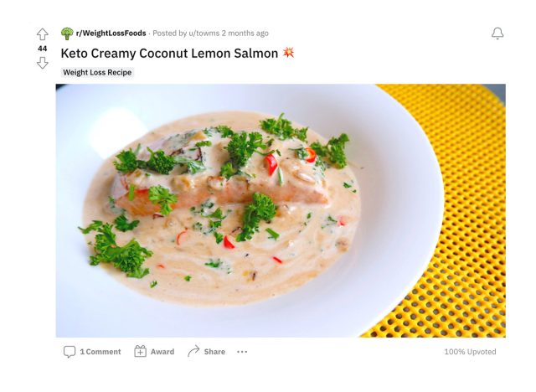The height and width of the screenshot is (392, 536).
Task: Toggle post notifications with the bell icon
Action: click(x=497, y=34)
